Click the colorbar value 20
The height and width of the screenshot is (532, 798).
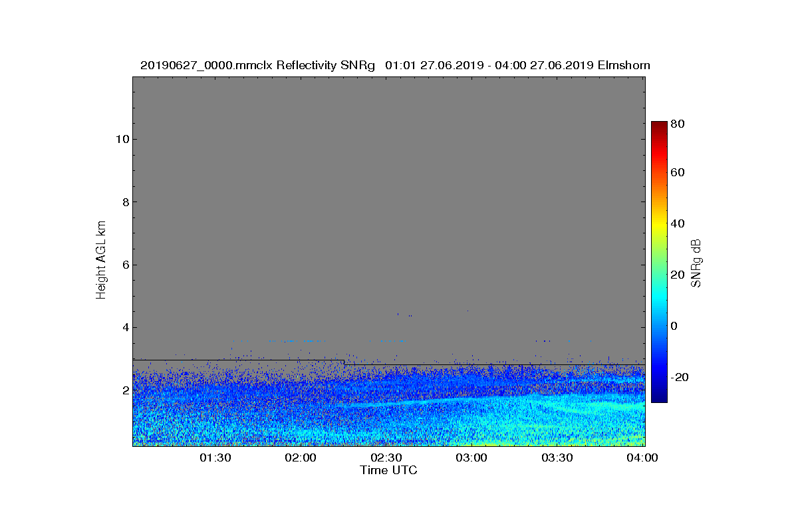(x=678, y=275)
